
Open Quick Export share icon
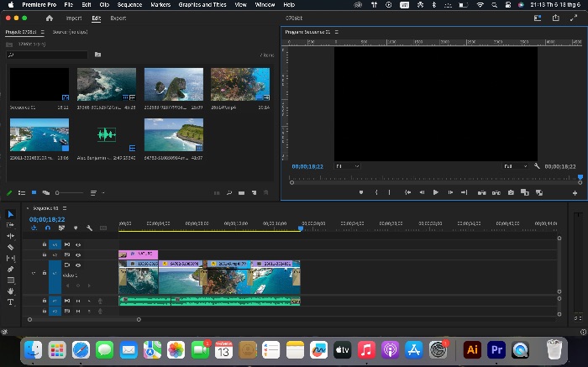click(556, 18)
